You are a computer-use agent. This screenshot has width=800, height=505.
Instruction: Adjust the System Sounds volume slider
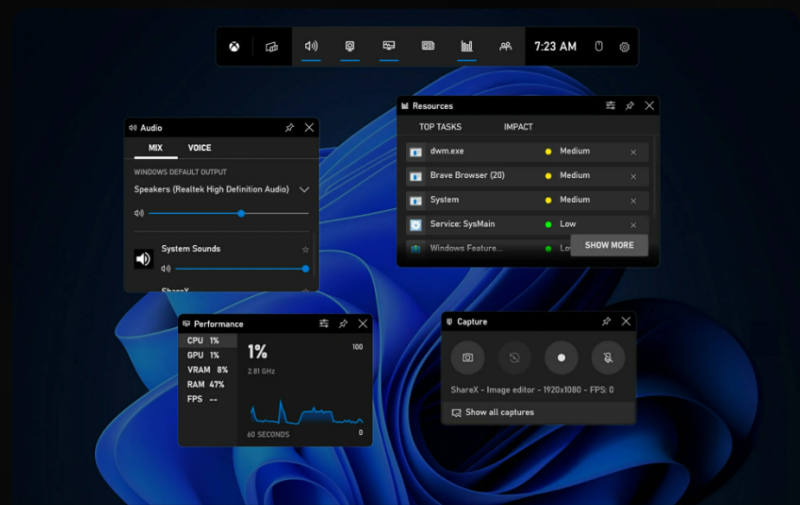(x=242, y=269)
